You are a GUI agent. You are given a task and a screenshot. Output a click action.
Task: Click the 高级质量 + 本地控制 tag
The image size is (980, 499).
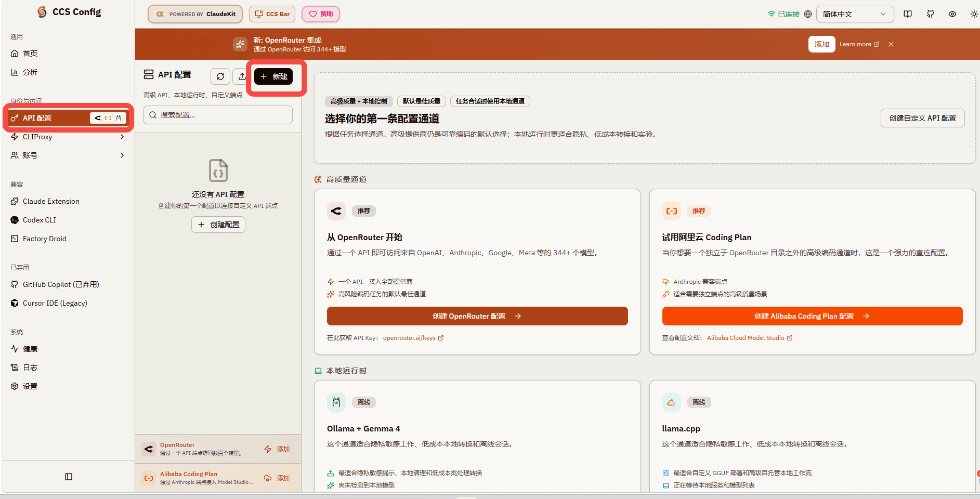(x=359, y=101)
